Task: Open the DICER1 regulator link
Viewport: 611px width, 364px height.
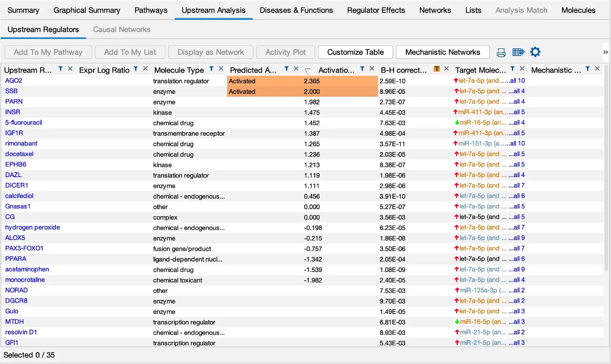Action: [17, 186]
